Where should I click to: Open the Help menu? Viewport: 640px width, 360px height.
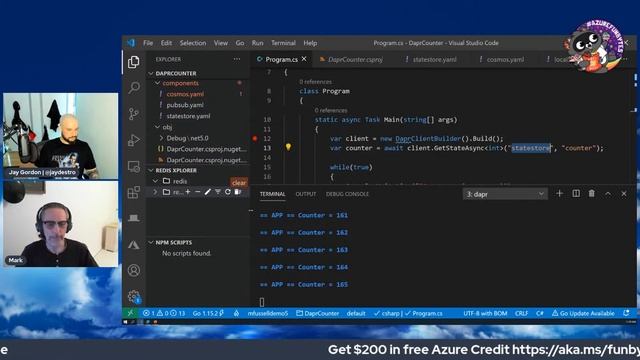click(310, 43)
